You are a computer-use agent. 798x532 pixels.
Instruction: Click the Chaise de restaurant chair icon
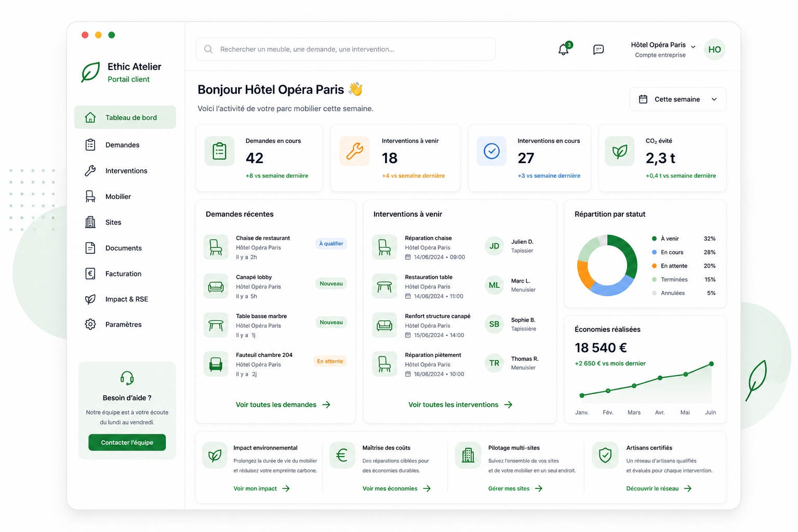216,247
